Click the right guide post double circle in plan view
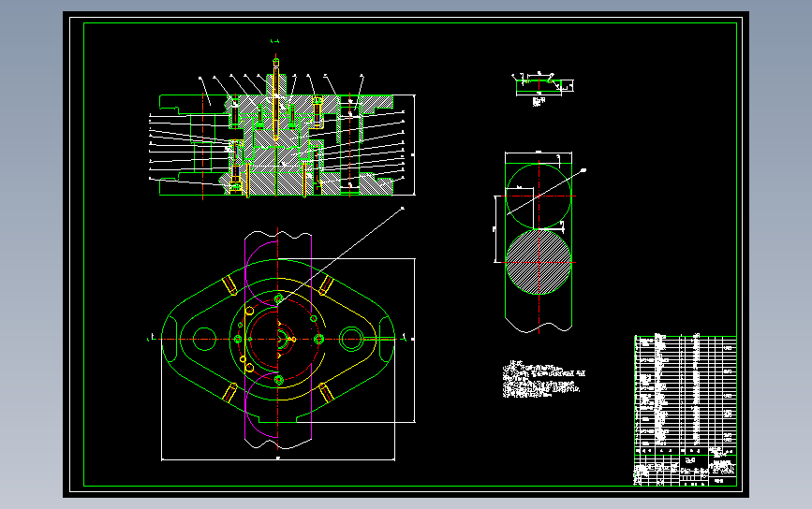Screen dimensions: 812x509 (x=351, y=340)
